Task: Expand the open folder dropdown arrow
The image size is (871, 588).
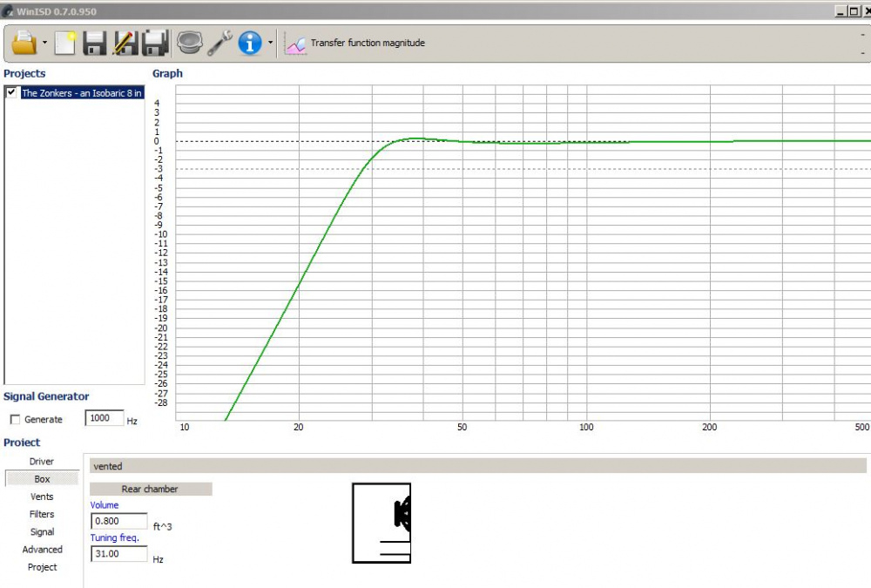Action: point(44,43)
